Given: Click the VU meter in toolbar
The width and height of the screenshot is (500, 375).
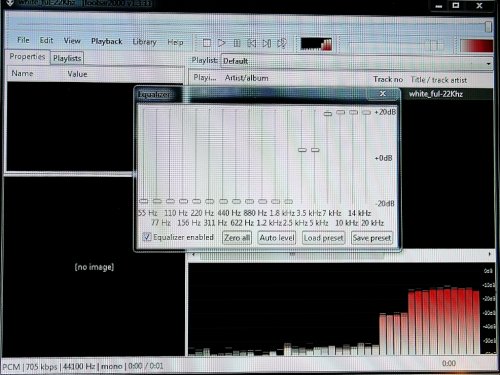Looking at the screenshot, I should coord(316,44).
